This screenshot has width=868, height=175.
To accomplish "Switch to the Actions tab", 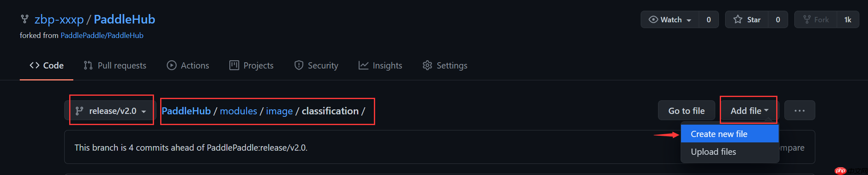I will (188, 65).
